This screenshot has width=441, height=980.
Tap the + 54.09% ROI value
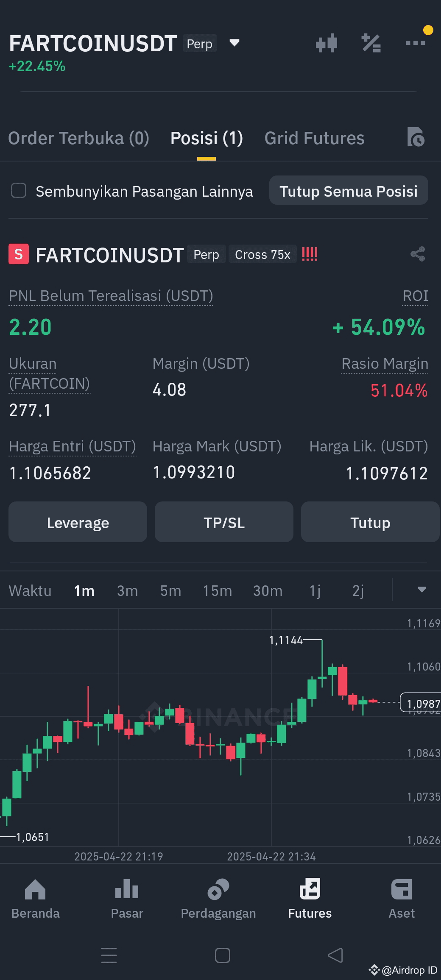click(379, 327)
